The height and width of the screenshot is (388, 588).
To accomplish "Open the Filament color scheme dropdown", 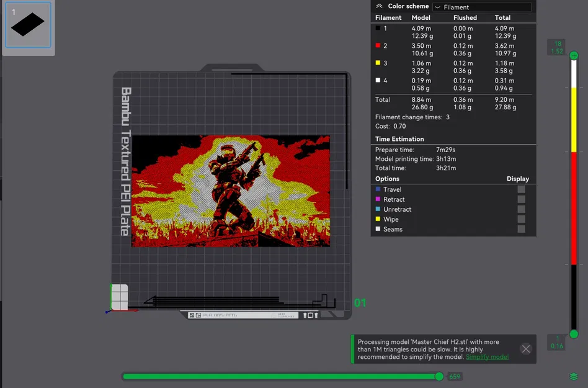I will pyautogui.click(x=484, y=7).
